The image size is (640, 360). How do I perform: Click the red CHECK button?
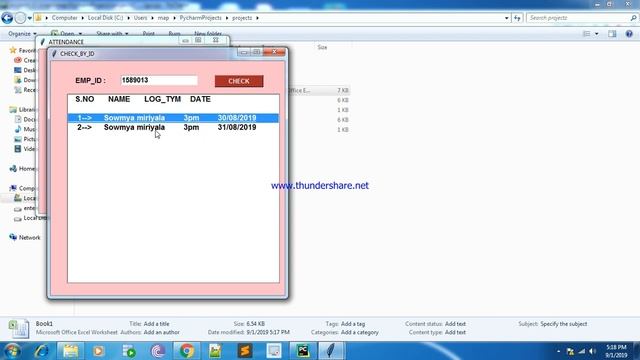pos(239,81)
